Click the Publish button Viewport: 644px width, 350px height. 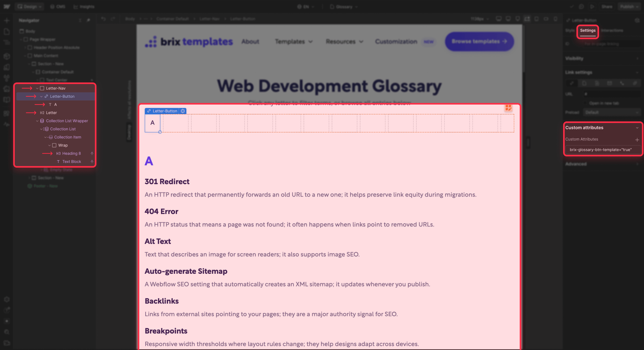click(630, 6)
